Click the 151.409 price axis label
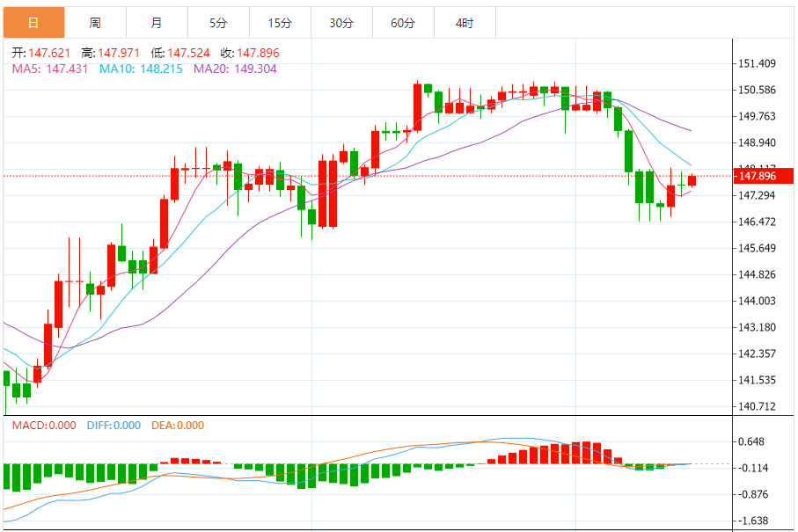 [757, 63]
